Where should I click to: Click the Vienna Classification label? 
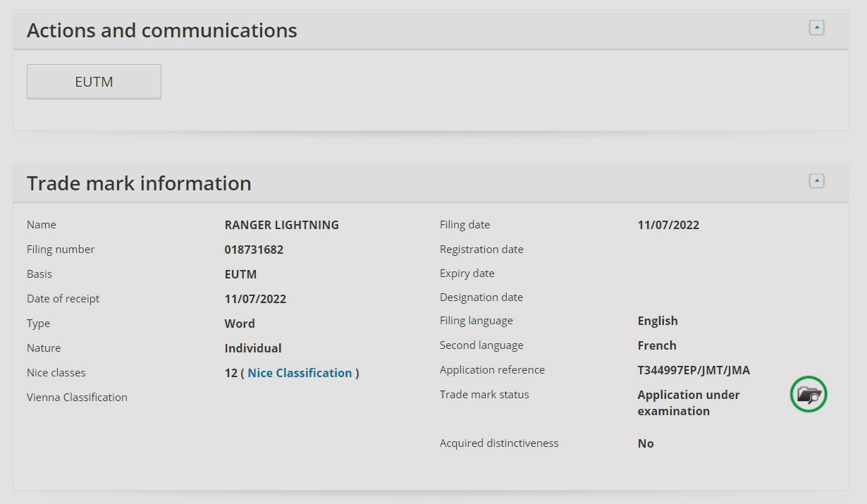click(77, 398)
